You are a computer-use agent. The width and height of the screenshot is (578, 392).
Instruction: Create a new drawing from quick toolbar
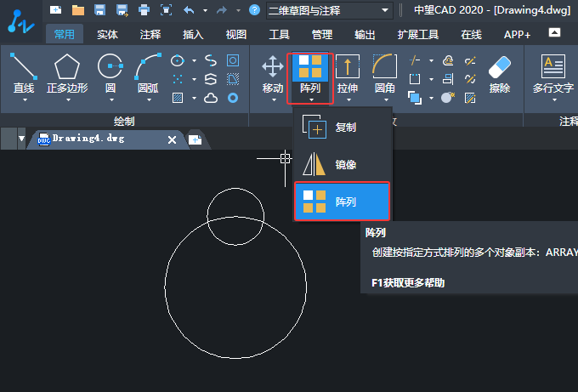click(x=55, y=10)
